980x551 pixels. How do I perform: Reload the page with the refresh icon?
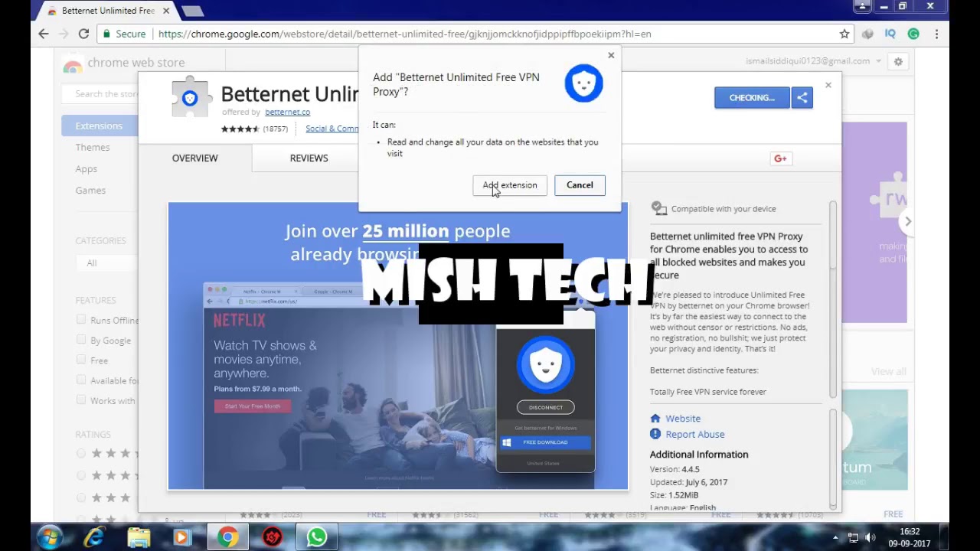[x=83, y=34]
